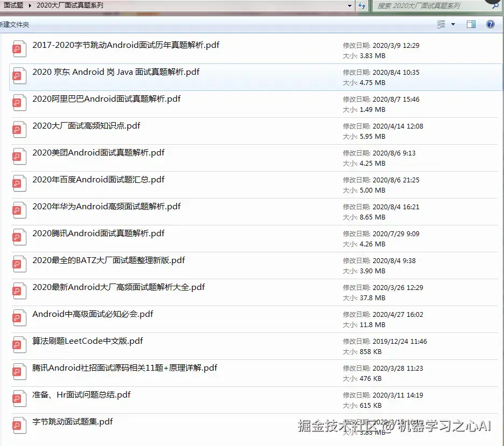504x446 pixels.
Task: Select file name Android中高级面试必知必会.pdf
Action: coord(93,314)
